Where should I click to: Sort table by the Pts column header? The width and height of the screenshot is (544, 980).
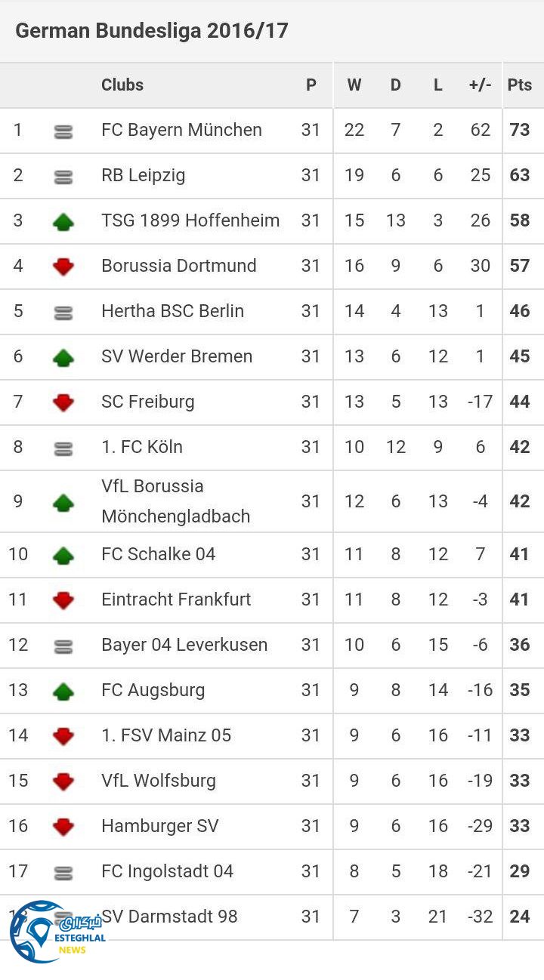tap(520, 85)
